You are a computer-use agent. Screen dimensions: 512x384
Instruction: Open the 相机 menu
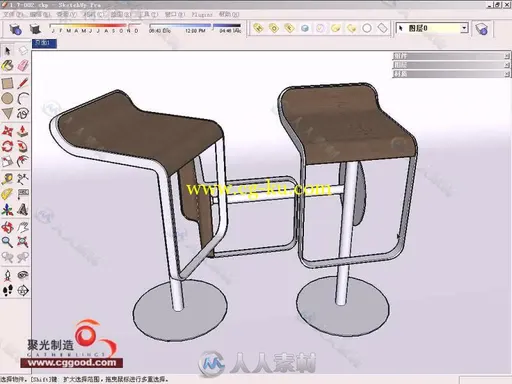pyautogui.click(x=93, y=15)
